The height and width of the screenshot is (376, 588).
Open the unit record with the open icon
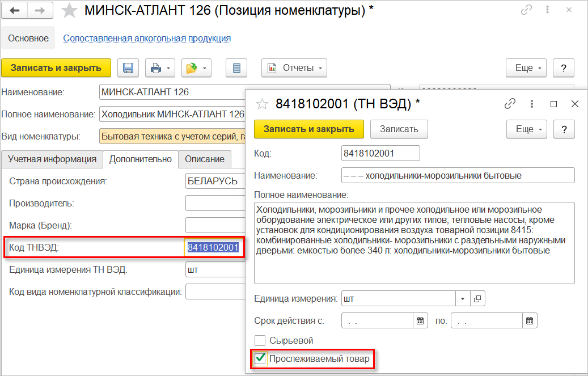pos(477,299)
